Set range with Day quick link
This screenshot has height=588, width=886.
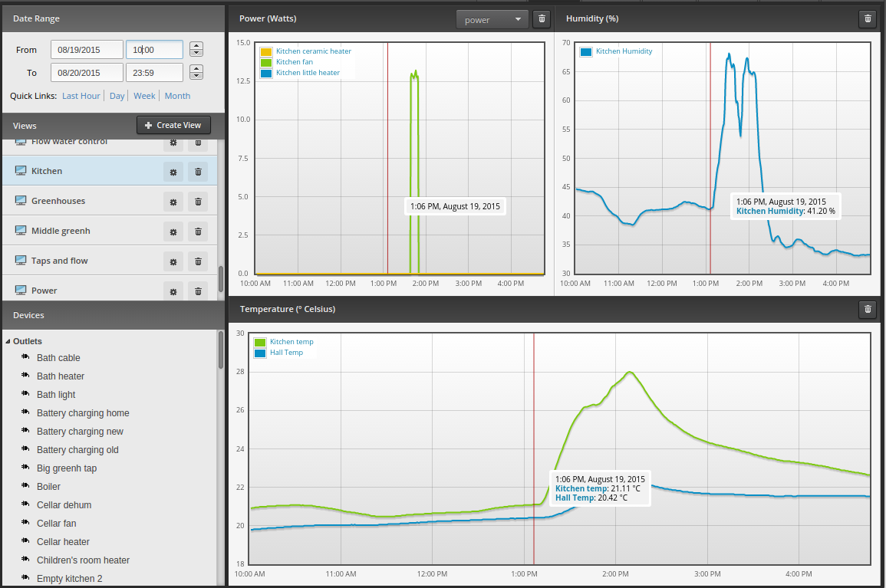tap(117, 96)
